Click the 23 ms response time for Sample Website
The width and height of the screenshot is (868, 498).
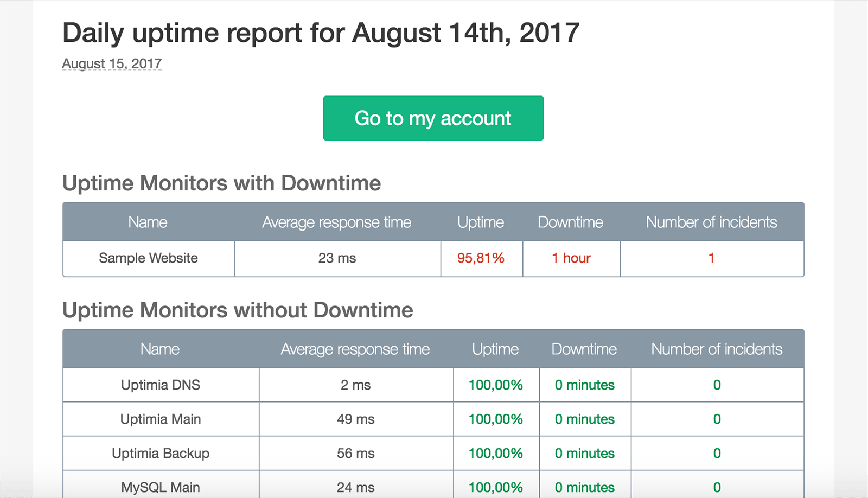337,258
